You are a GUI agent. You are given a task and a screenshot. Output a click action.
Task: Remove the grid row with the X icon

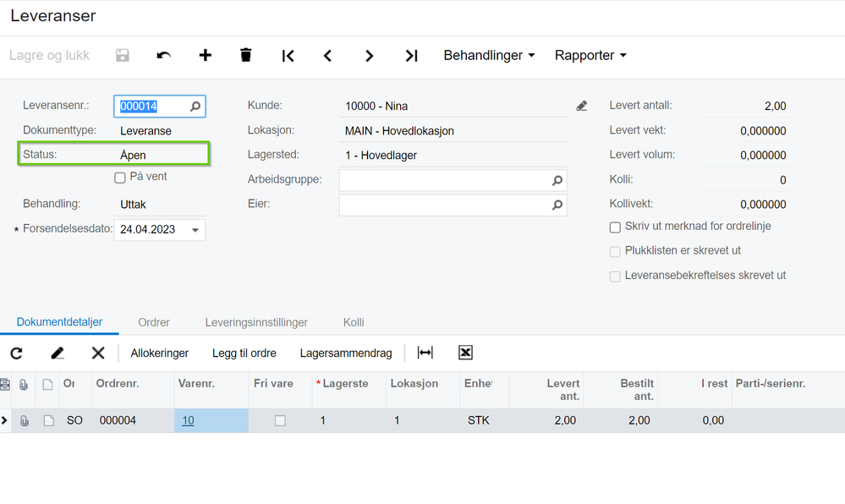98,353
